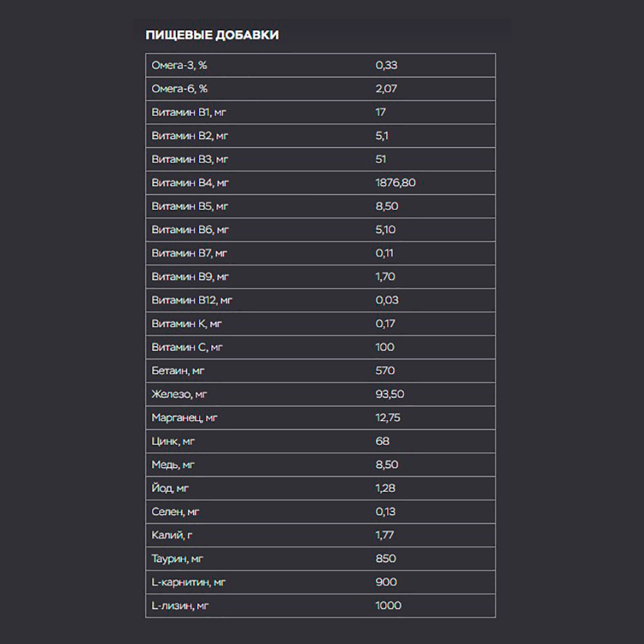Select the Витамин B5, мг label
644x644 pixels.
[189, 206]
